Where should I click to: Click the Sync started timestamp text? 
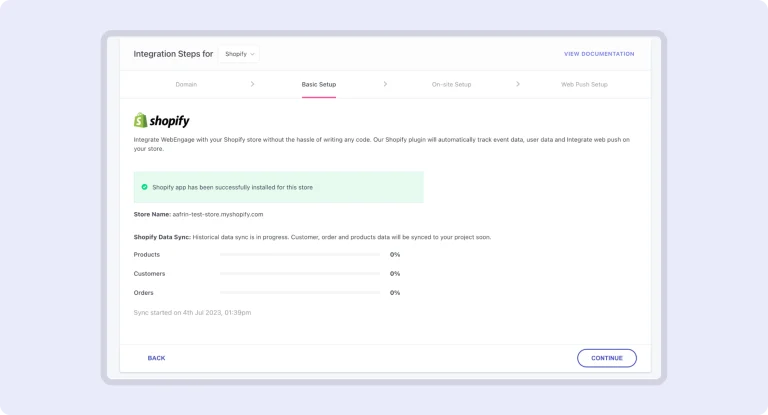click(x=192, y=313)
